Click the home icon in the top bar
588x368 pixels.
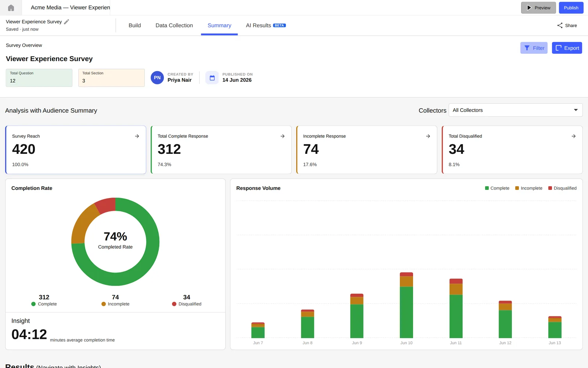coord(11,8)
